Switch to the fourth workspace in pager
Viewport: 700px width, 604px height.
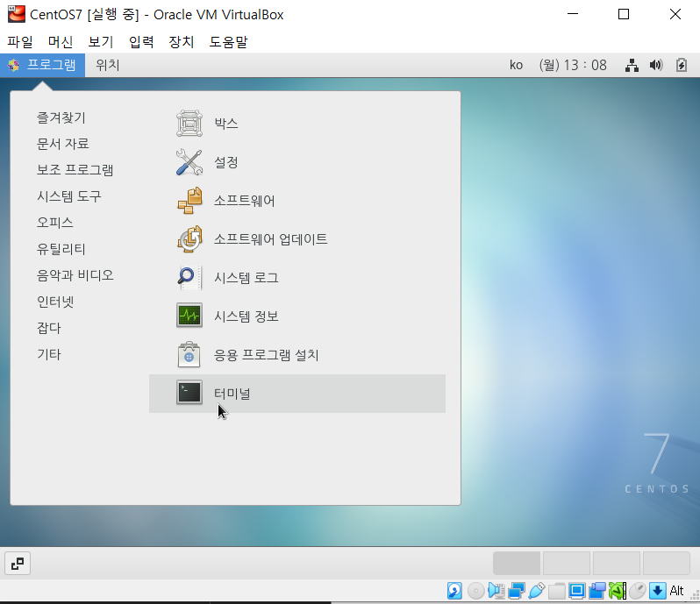click(667, 564)
